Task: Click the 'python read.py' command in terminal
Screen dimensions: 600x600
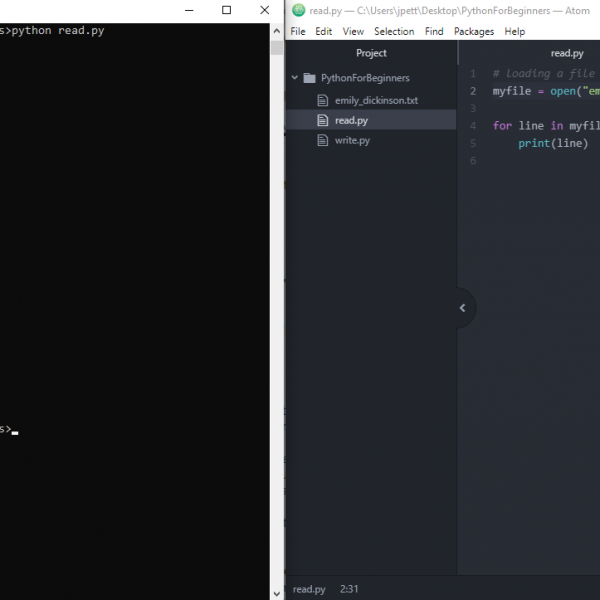Action: [58, 31]
